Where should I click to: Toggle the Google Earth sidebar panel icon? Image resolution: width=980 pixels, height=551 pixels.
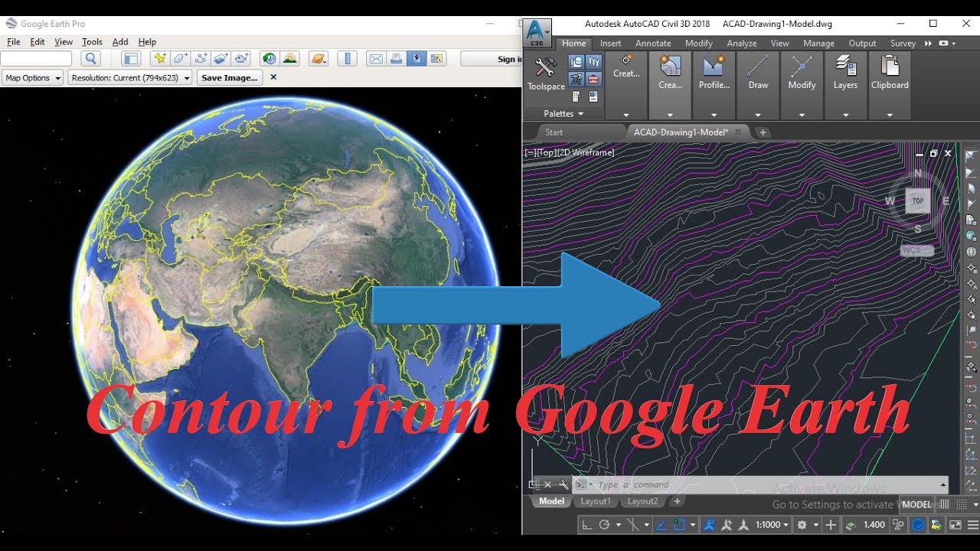point(131,58)
